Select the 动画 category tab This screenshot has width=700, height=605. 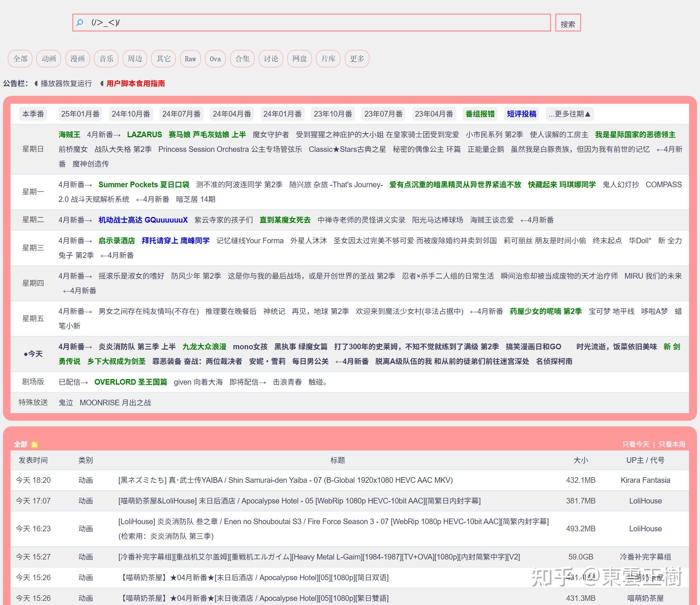pyautogui.click(x=49, y=59)
